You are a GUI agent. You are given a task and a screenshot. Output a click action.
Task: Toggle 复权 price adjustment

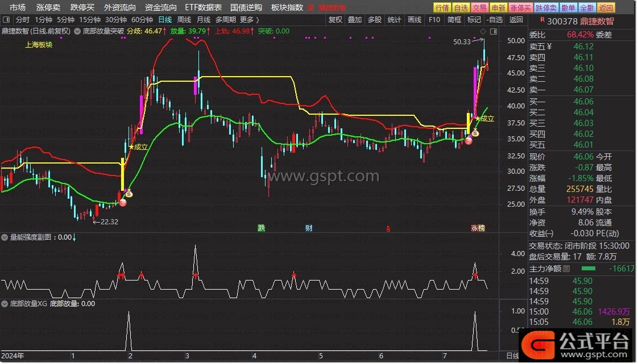click(x=335, y=19)
